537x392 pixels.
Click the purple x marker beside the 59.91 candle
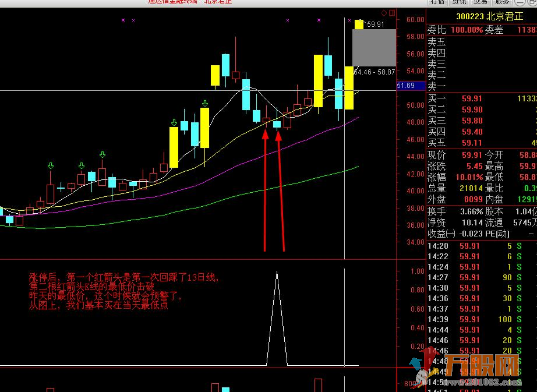[349, 20]
